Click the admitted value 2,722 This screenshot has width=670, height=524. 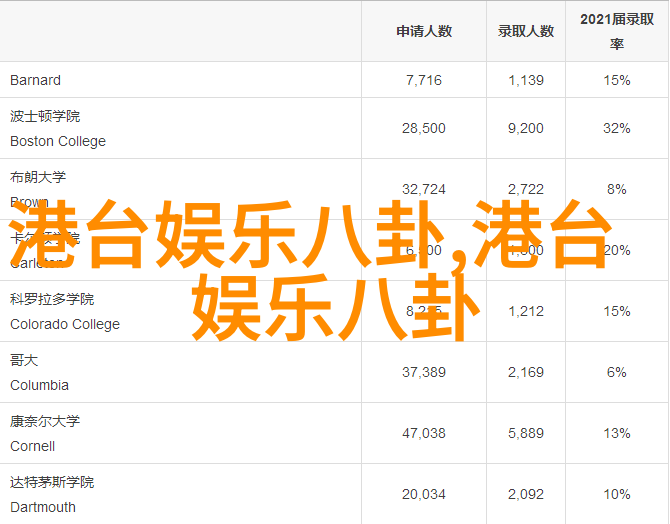(526, 189)
